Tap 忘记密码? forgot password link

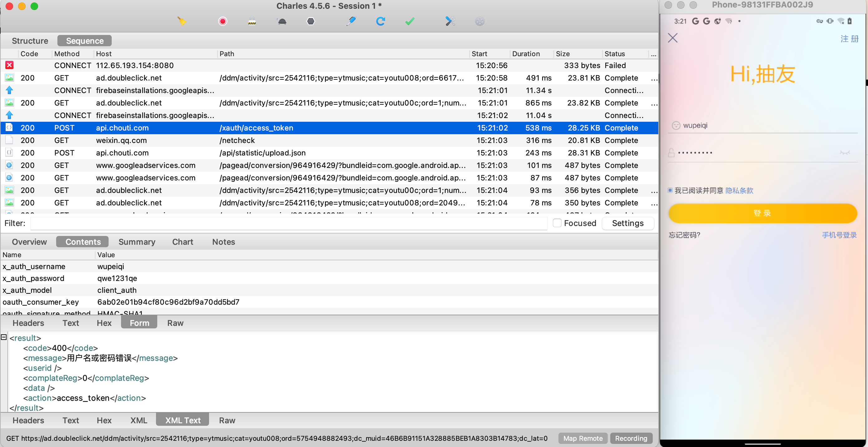click(684, 235)
